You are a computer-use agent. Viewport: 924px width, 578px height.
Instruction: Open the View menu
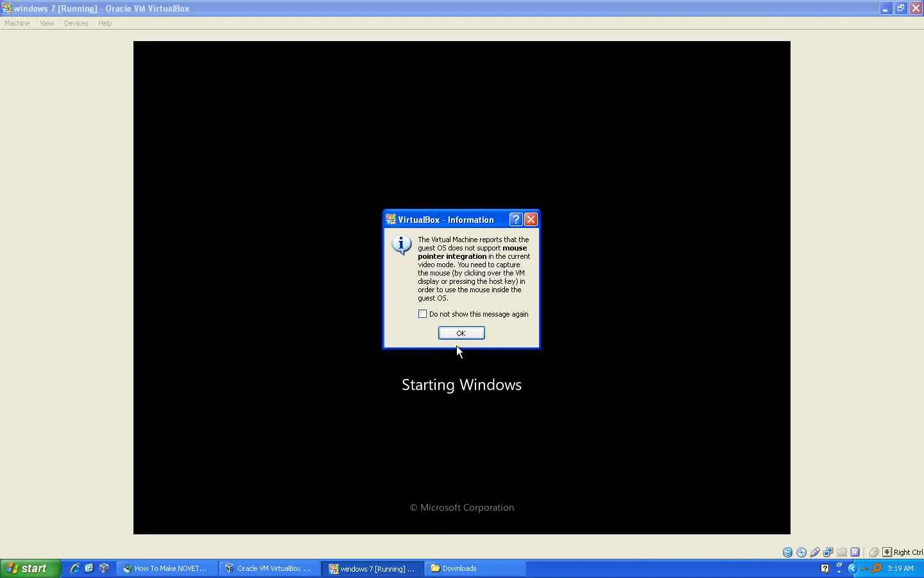coord(47,23)
